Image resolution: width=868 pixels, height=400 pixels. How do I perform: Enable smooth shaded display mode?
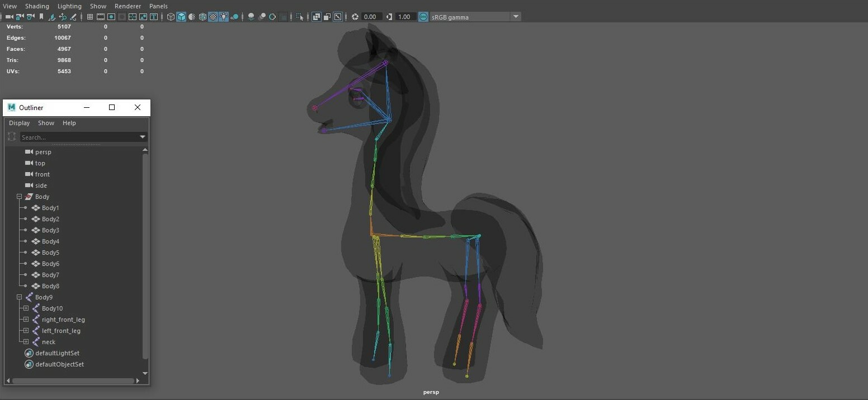coord(181,17)
